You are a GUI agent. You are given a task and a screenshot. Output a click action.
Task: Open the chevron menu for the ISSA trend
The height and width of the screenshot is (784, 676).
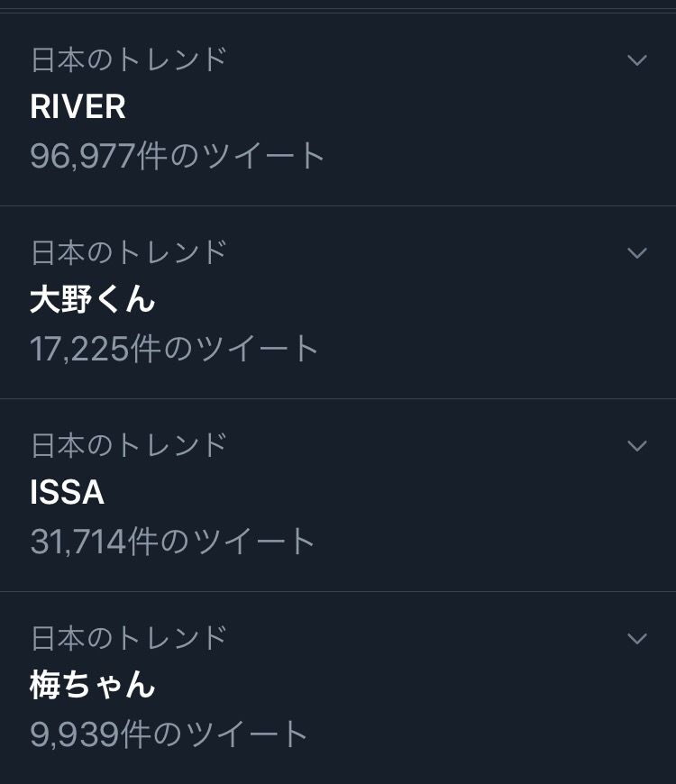637,445
